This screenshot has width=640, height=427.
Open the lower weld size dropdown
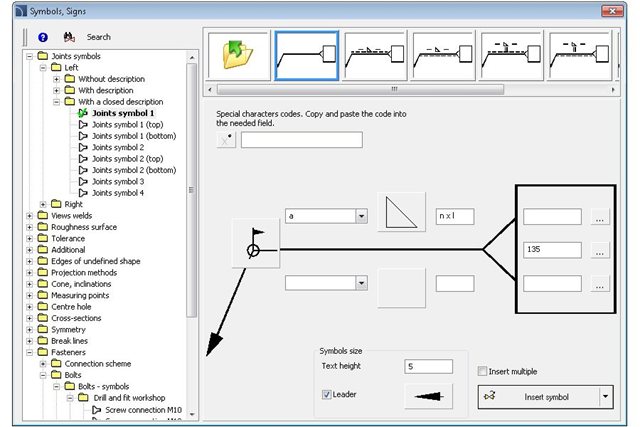pos(361,283)
